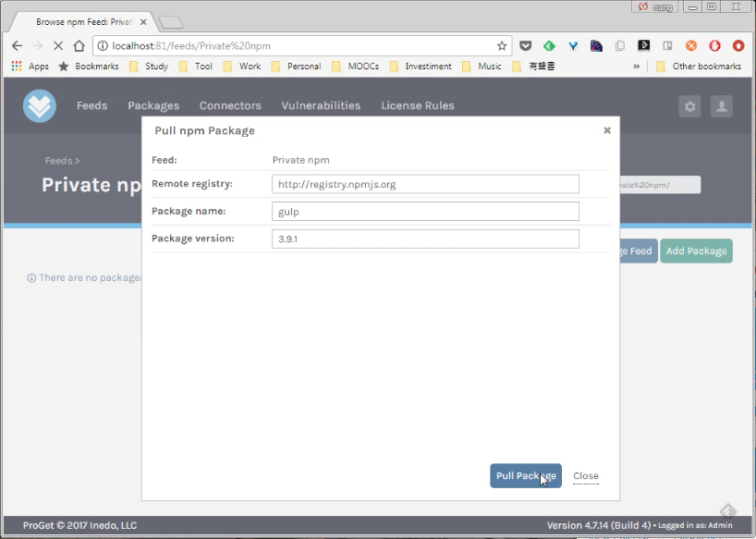Image resolution: width=756 pixels, height=539 pixels.
Task: Go to the browser home page icon
Action: coord(79,46)
